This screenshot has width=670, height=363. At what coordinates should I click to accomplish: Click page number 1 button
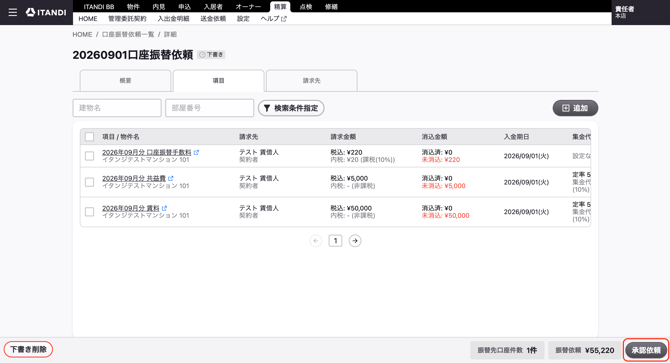coord(335,241)
